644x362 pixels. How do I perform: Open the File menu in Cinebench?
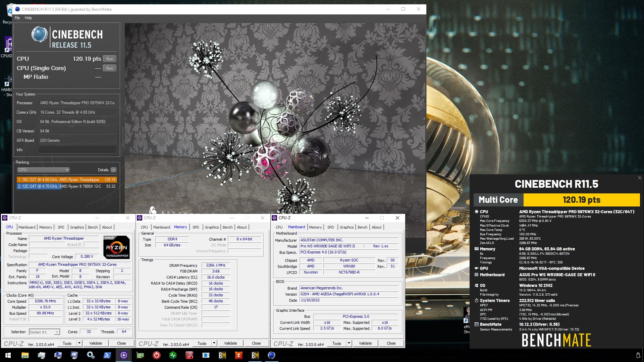[17, 18]
